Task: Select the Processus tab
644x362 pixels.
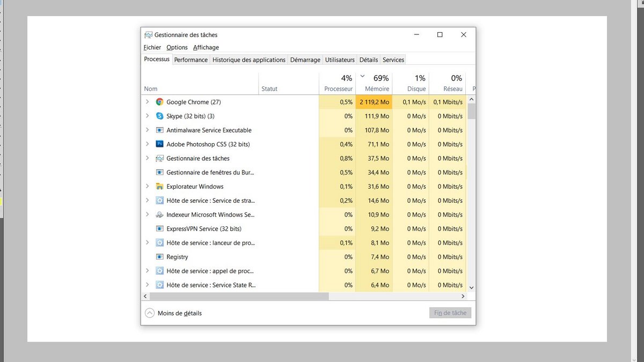Action: tap(157, 60)
